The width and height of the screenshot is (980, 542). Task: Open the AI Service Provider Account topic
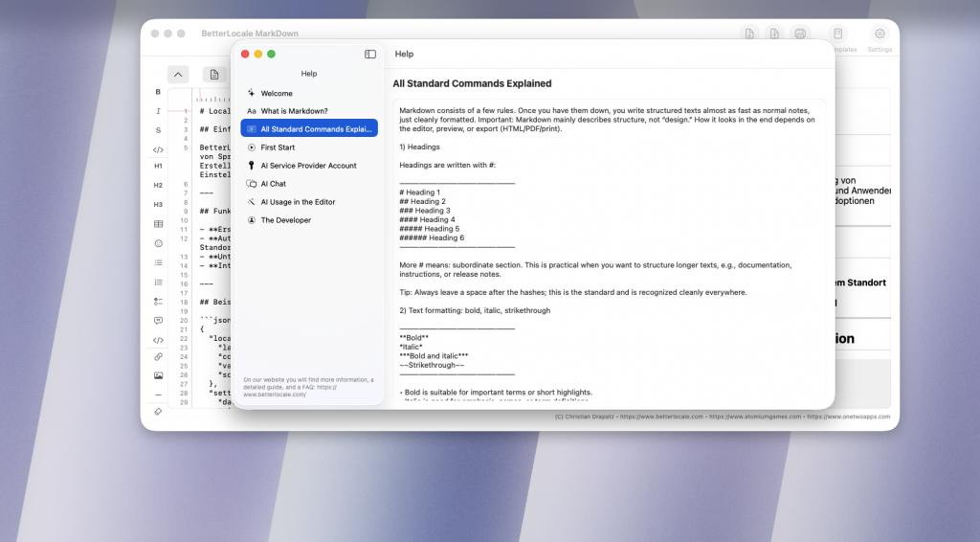308,166
